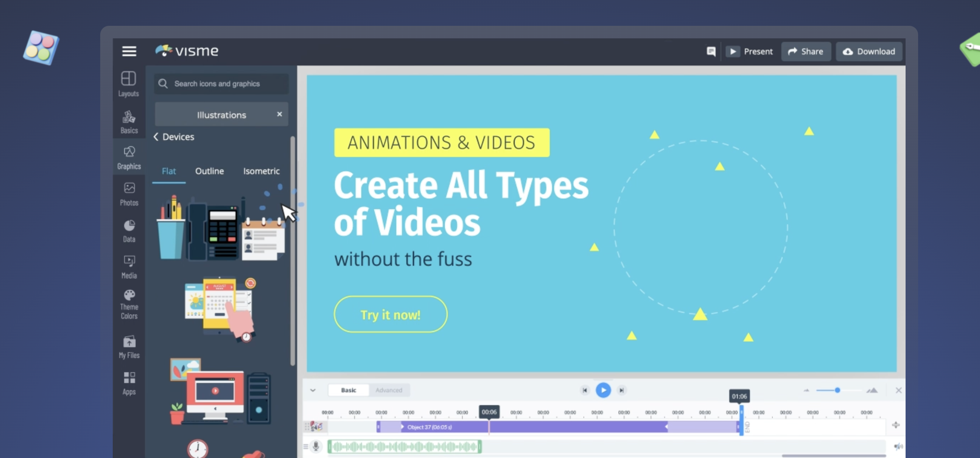
Task: Select the ANIMATIONS & VIDEOS yellow label
Action: click(x=442, y=142)
